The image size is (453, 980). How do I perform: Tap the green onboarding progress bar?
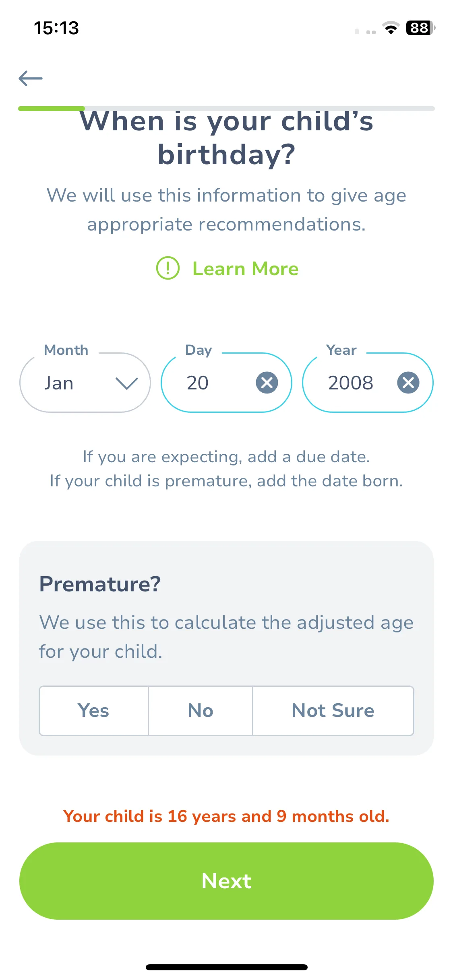click(x=51, y=108)
